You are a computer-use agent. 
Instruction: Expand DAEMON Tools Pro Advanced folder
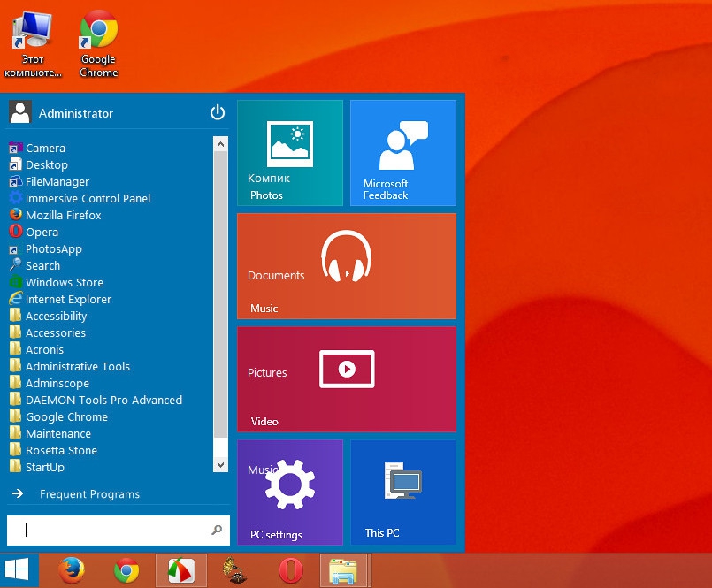point(96,400)
